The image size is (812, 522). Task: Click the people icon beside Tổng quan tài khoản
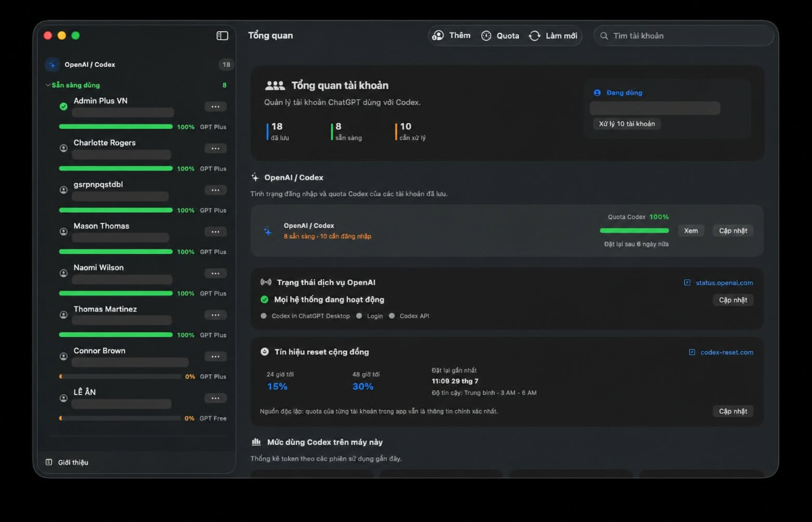pos(275,86)
